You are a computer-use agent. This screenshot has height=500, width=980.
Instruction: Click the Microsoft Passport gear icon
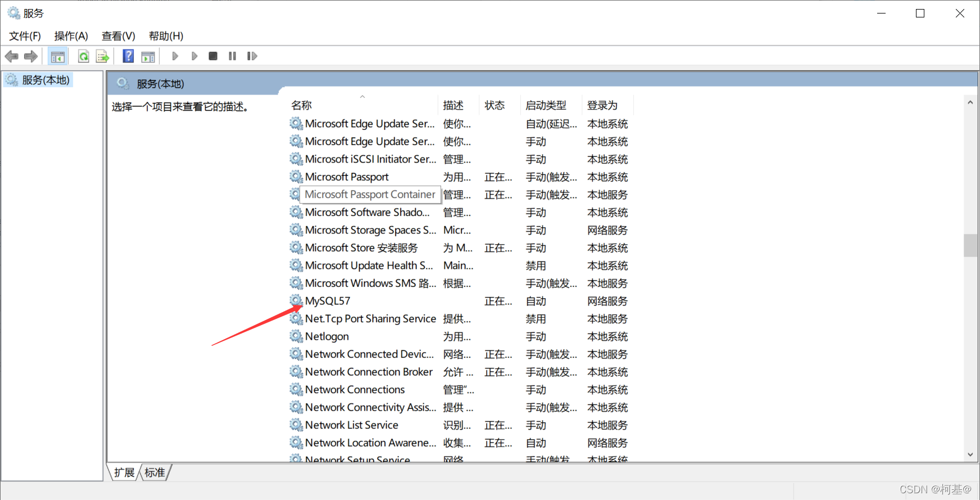[296, 177]
